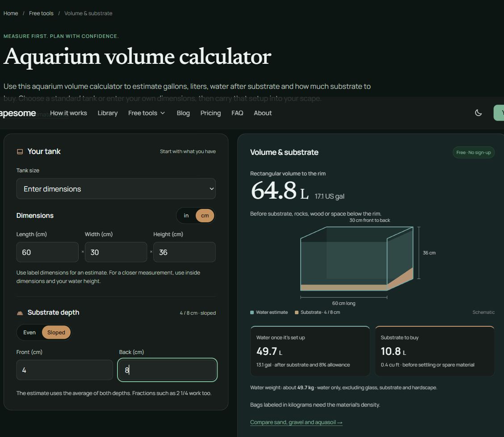
Task: Open the About page
Action: point(263,113)
